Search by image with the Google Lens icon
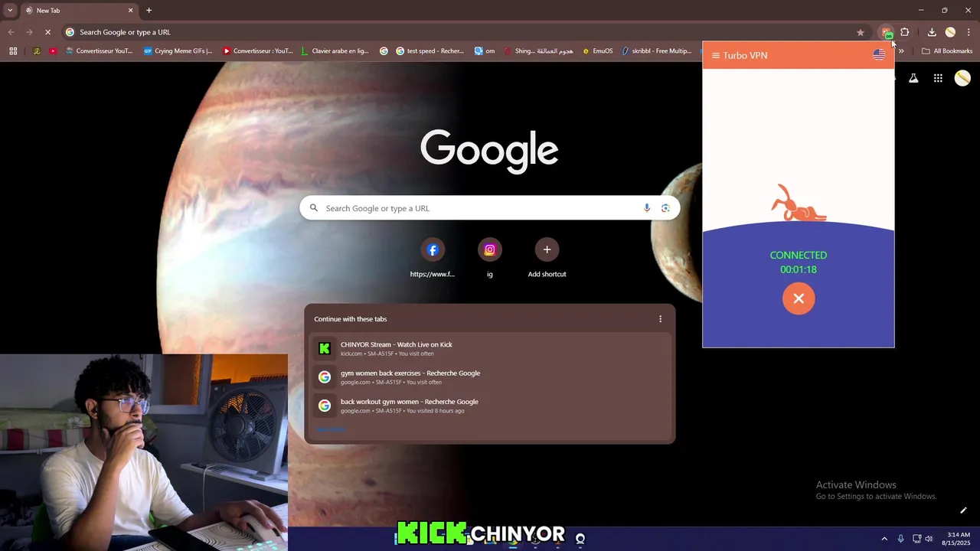The height and width of the screenshot is (551, 980). tap(665, 208)
